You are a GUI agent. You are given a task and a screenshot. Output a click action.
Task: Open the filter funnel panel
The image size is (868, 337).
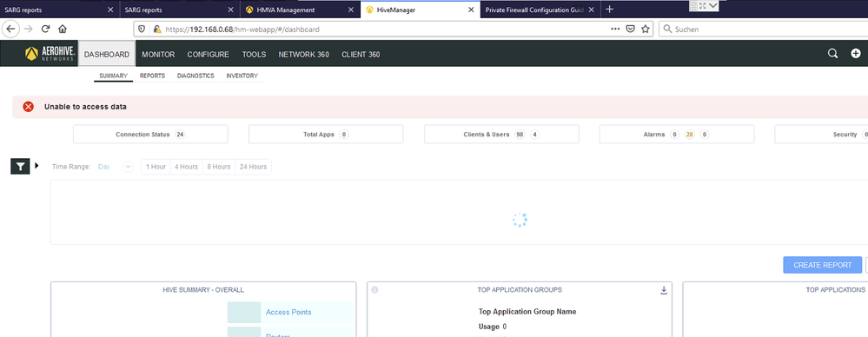coord(21,167)
